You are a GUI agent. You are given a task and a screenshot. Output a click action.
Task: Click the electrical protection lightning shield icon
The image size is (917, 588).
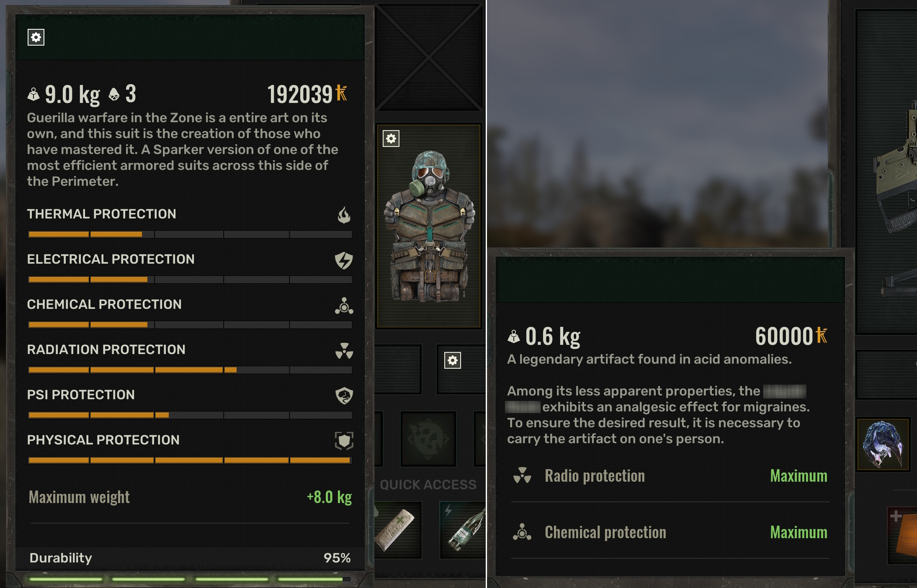[x=344, y=260]
